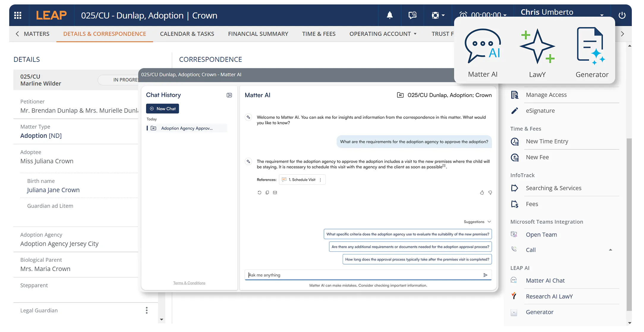This screenshot has height=332, width=644.
Task: Select the suggestion about additional requirements
Action: (x=410, y=247)
